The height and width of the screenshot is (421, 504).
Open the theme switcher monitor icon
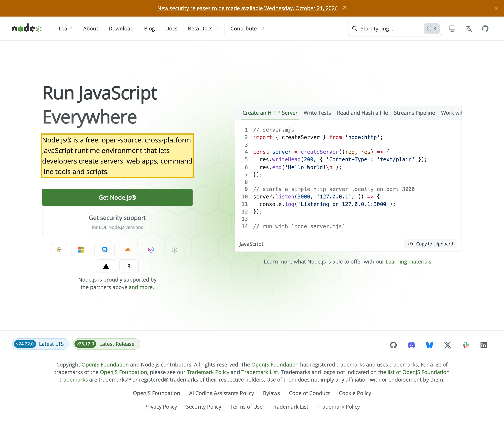[x=452, y=29]
